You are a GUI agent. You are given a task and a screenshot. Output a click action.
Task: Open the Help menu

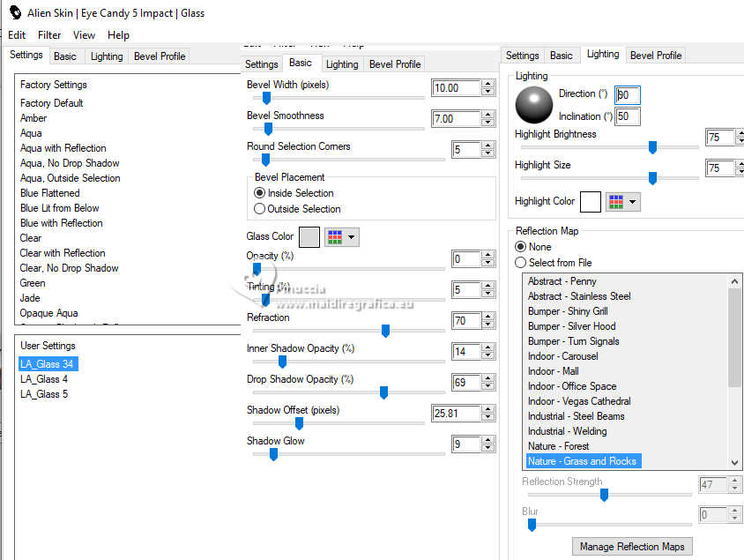point(118,35)
